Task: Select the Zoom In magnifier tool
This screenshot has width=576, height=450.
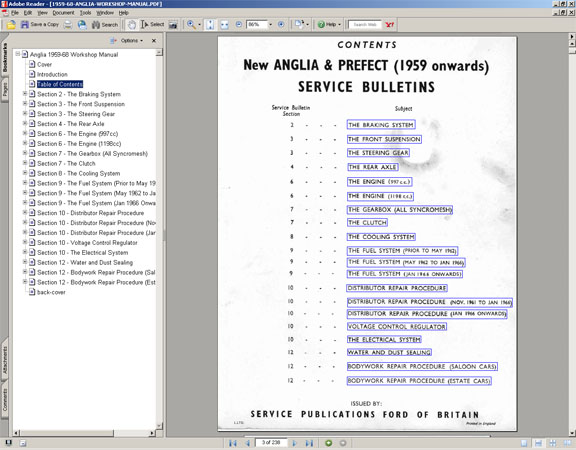Action: [191, 25]
